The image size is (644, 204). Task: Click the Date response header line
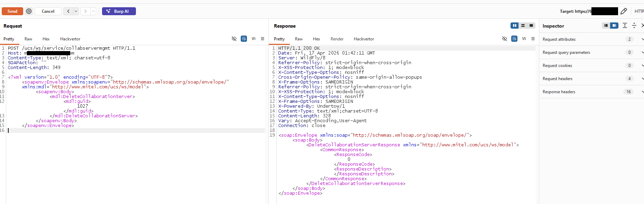pos(327,53)
